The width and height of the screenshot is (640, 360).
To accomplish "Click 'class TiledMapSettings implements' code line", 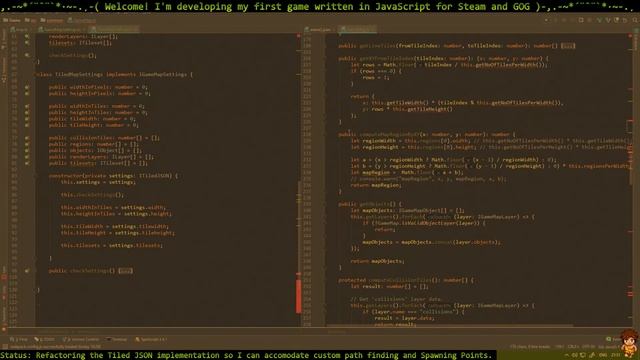I will point(114,74).
